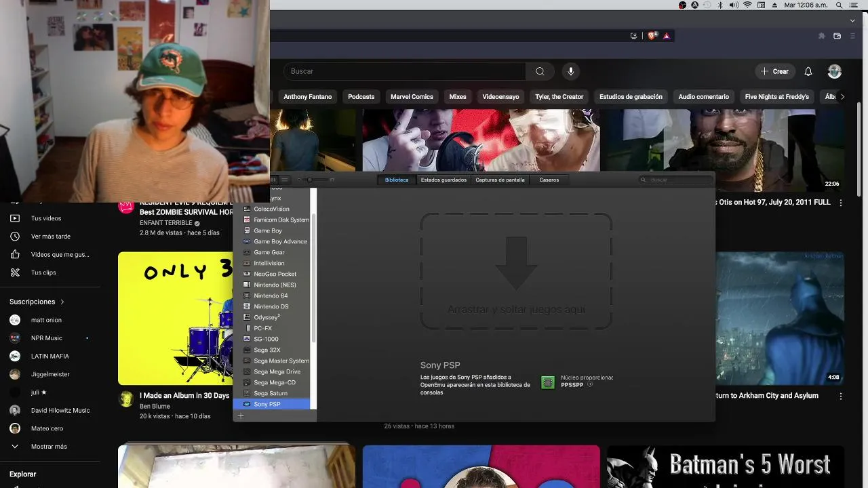Select the Game Boy console icon in OpenEmu

[x=247, y=230]
